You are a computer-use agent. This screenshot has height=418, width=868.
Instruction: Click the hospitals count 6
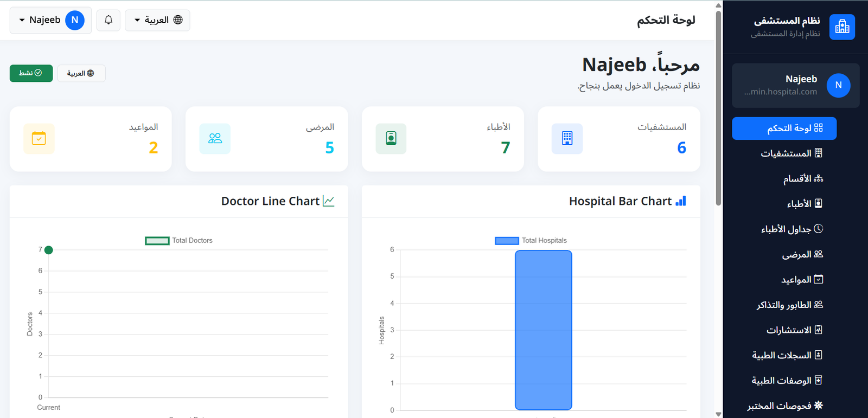tap(681, 147)
